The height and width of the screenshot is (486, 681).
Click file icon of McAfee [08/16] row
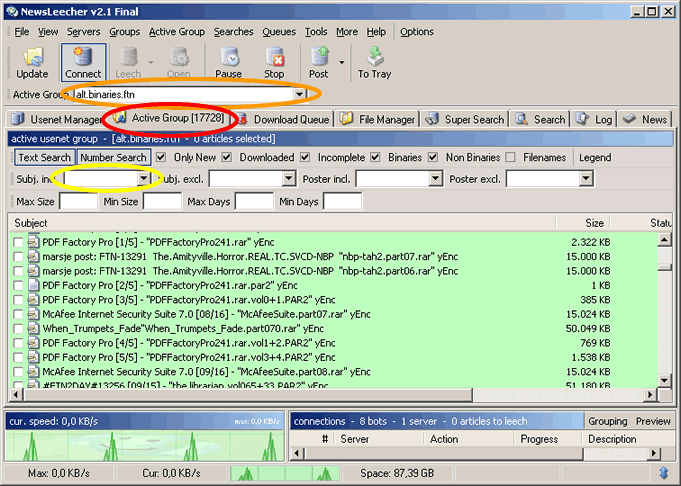[33, 314]
